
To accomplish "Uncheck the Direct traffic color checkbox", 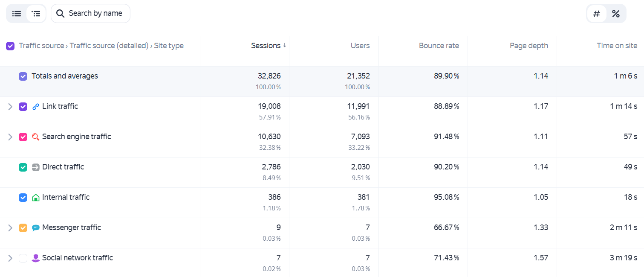I will click(x=23, y=167).
